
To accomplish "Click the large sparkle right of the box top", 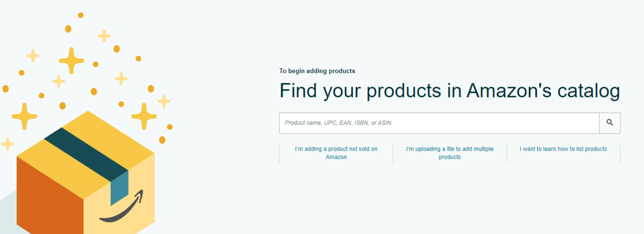I will 144,116.
